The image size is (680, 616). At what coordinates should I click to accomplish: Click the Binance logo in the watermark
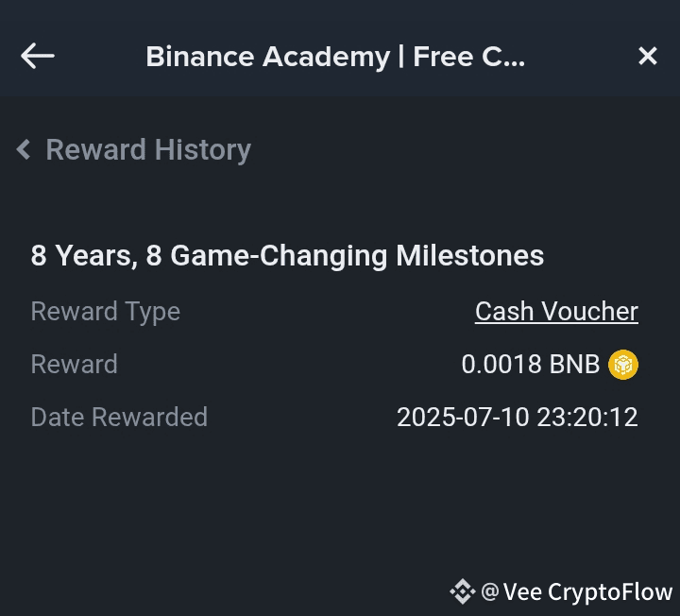pos(462,592)
